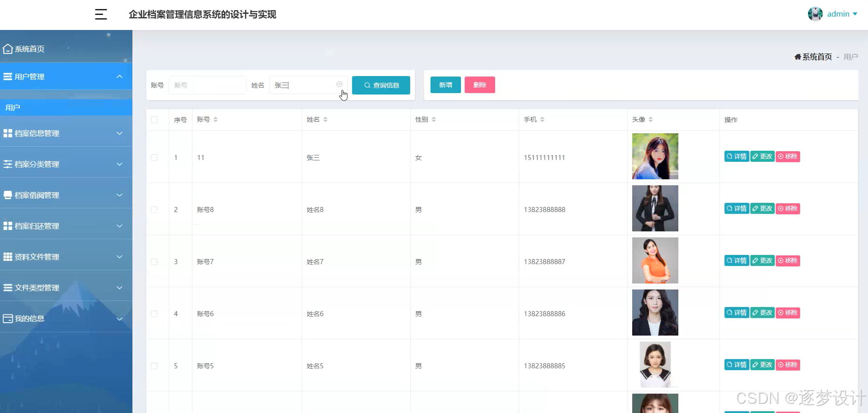Click 系统首页 breadcrumb link
Screen dimensions: 868x413
coord(817,57)
